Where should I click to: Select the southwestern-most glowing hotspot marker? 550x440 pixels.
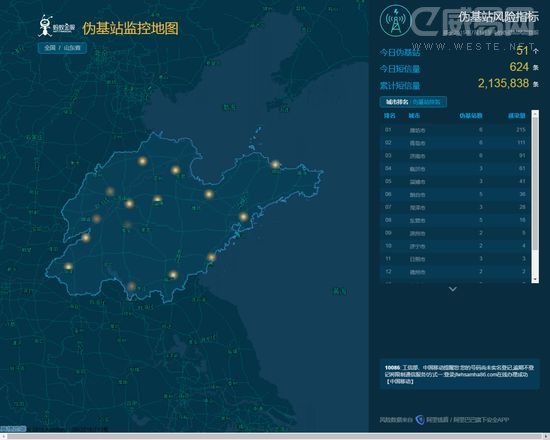[x=68, y=266]
